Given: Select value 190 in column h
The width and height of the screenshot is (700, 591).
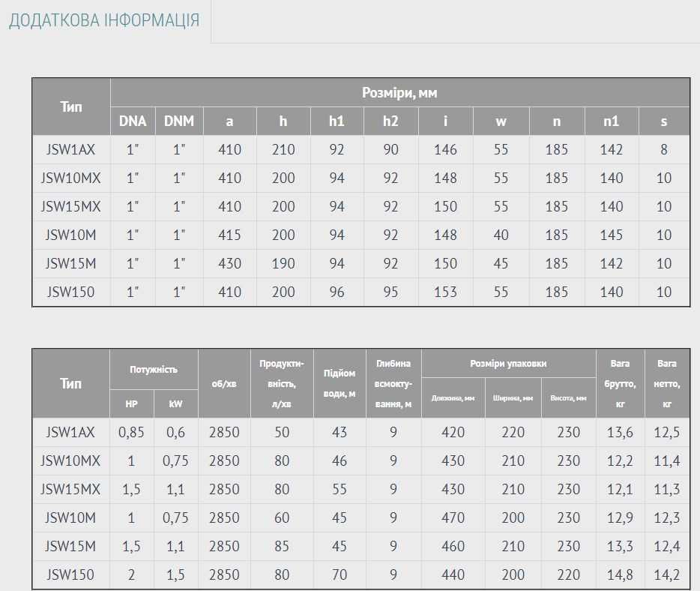Looking at the screenshot, I should 283,263.
